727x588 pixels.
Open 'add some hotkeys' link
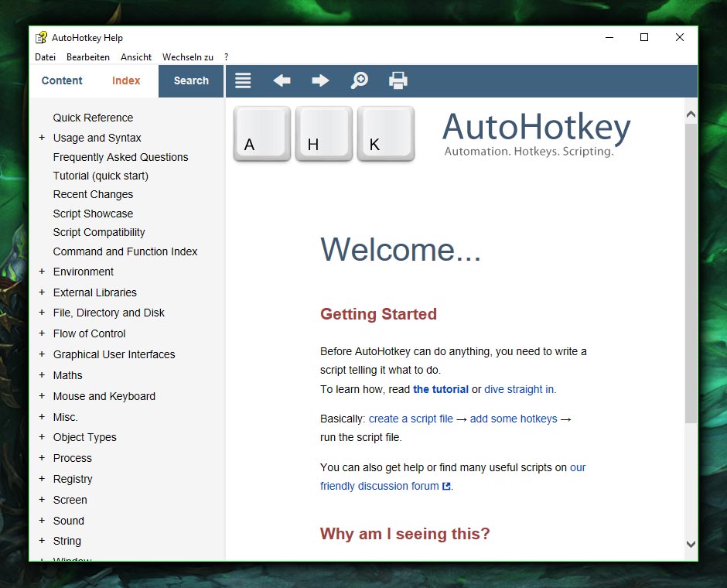pos(514,419)
